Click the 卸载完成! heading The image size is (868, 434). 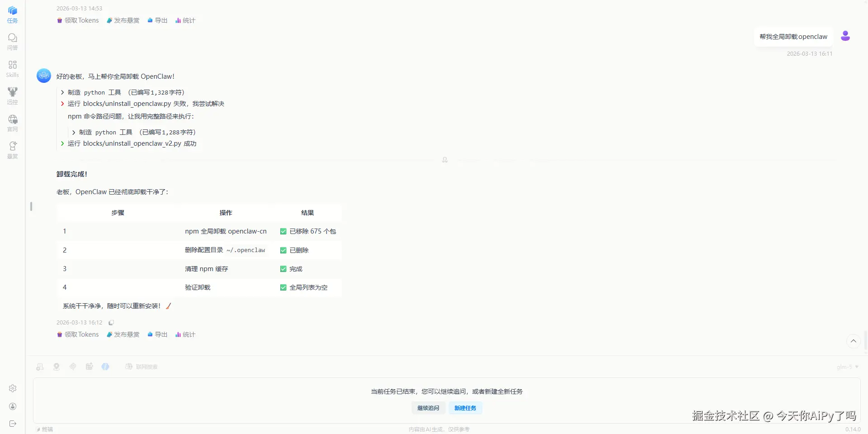(x=72, y=174)
